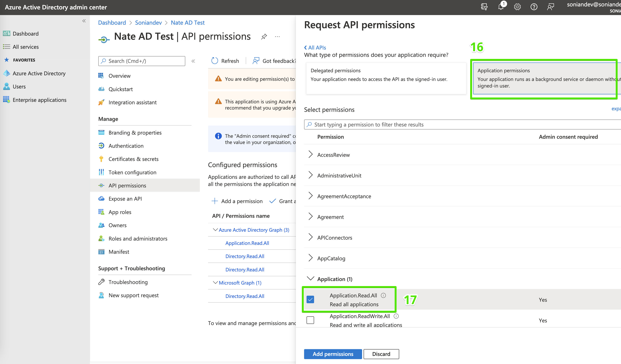The height and width of the screenshot is (364, 621).
Task: Click Nate AD Test breadcrumb link
Action: coord(188,23)
